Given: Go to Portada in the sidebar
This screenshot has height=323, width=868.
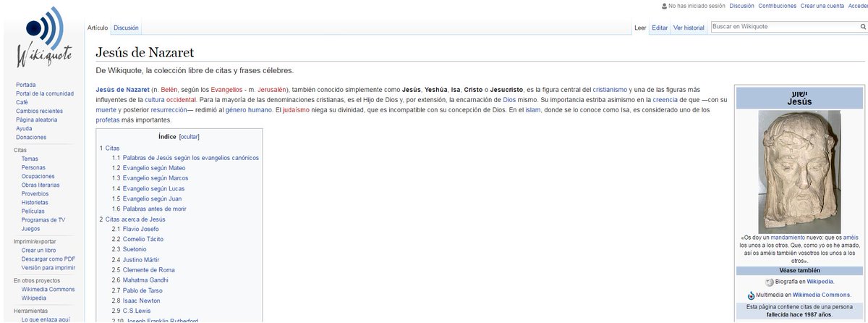Looking at the screenshot, I should [x=26, y=85].
